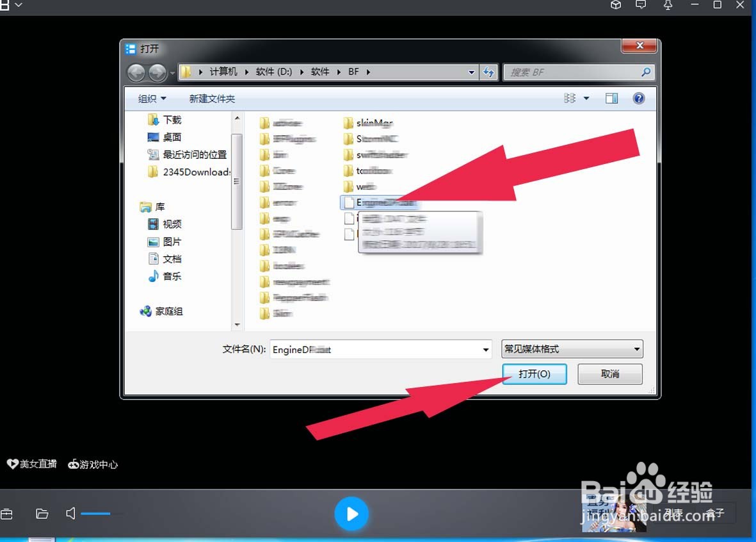Viewport: 756px width, 542px height.
Task: Select 2345Downloads in the navigation pane
Action: pyautogui.click(x=188, y=172)
